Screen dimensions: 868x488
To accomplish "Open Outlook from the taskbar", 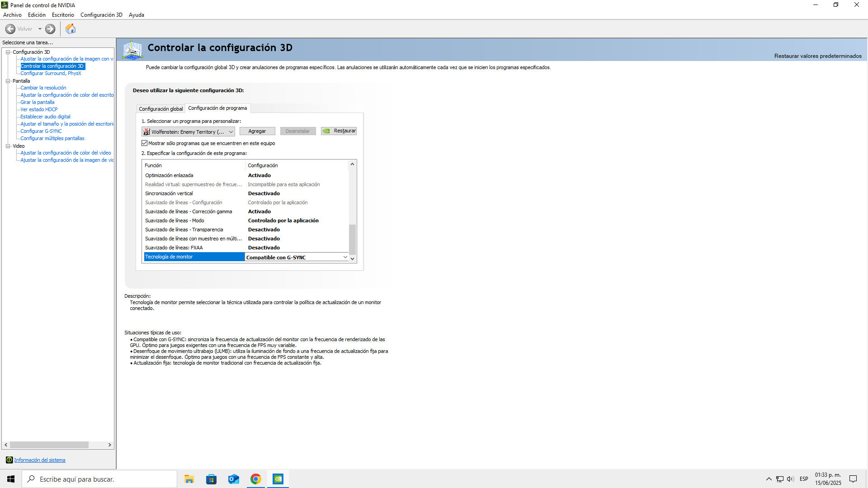I will pos(233,479).
